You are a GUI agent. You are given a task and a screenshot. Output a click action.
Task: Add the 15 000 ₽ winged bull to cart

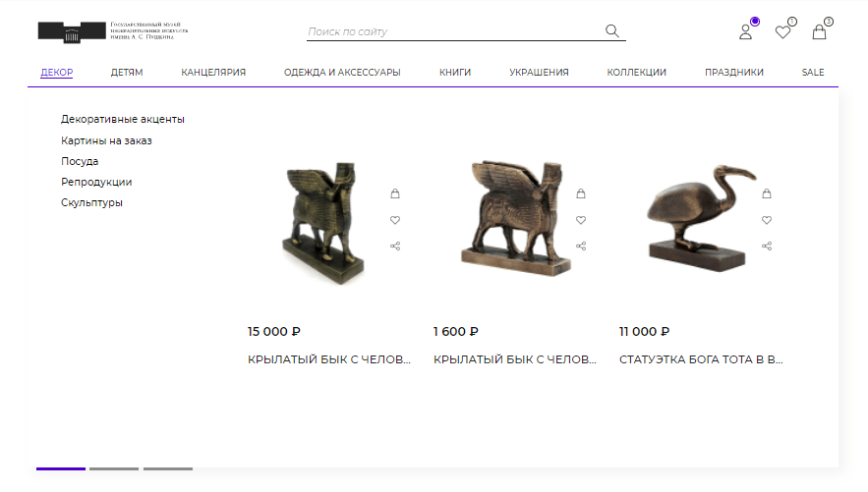(x=395, y=193)
